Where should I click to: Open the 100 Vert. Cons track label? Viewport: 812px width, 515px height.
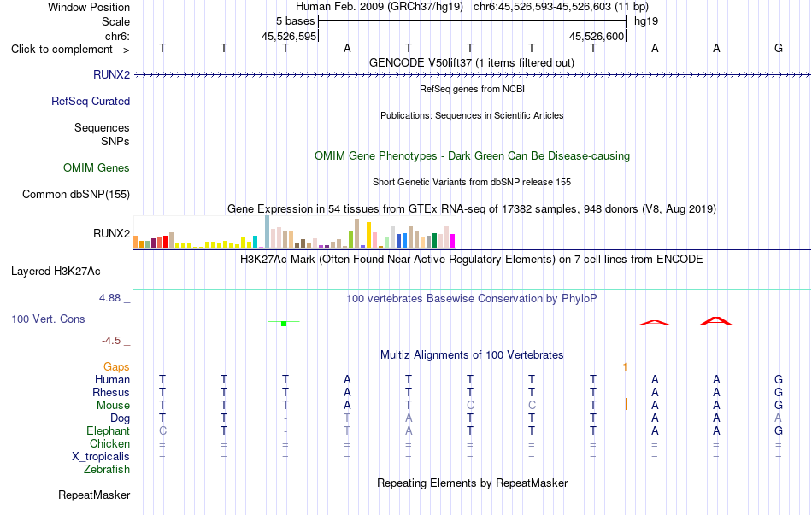pos(48,319)
